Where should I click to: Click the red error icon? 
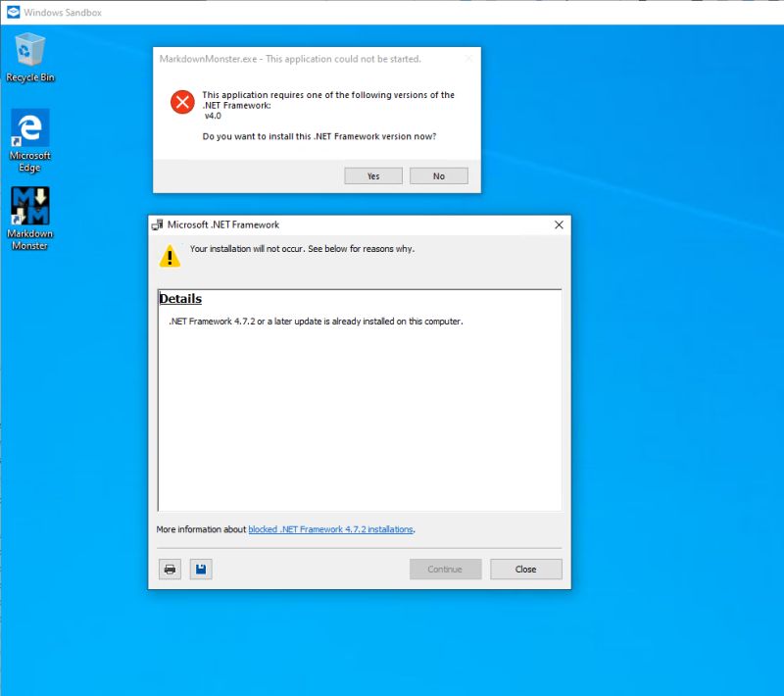[x=181, y=101]
